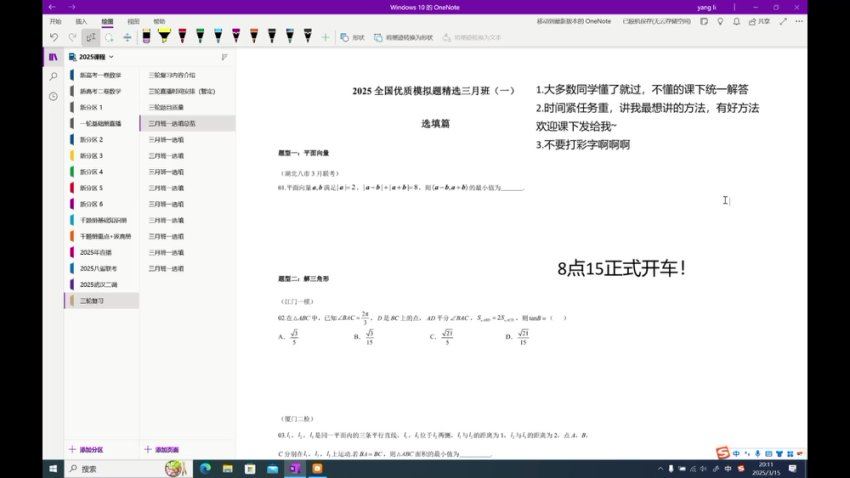
Task: Open the 新分区 3 section
Action: (102, 156)
